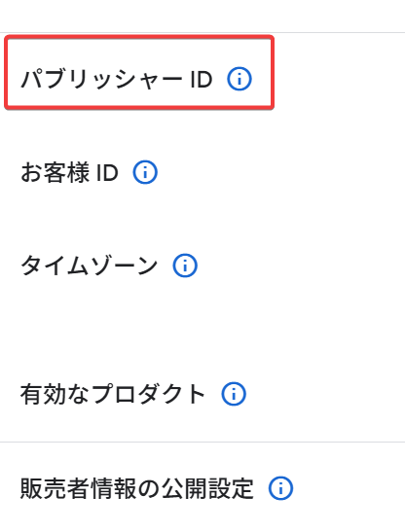Click the info icon beside パブリッシャー ID
405x532 pixels.
239,79
